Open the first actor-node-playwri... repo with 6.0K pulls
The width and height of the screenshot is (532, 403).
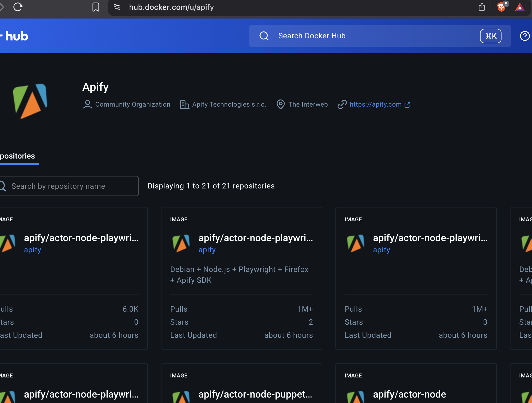(81, 238)
